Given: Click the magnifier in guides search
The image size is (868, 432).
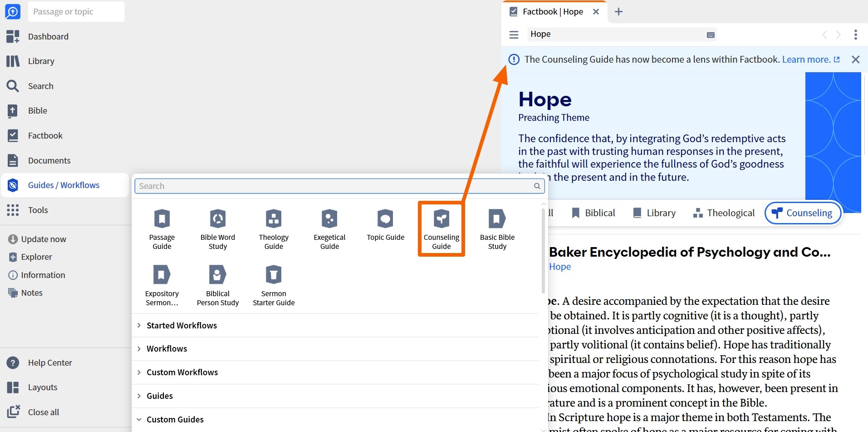Looking at the screenshot, I should 537,186.
